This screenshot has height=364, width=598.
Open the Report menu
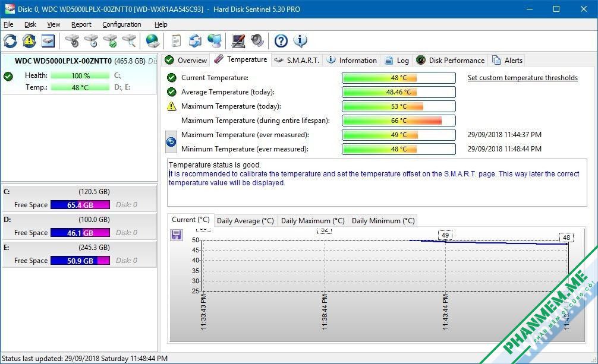pyautogui.click(x=81, y=24)
